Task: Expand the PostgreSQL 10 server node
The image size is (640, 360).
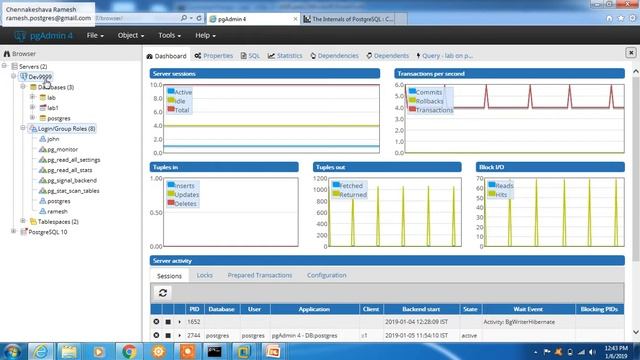Action: click(x=13, y=231)
